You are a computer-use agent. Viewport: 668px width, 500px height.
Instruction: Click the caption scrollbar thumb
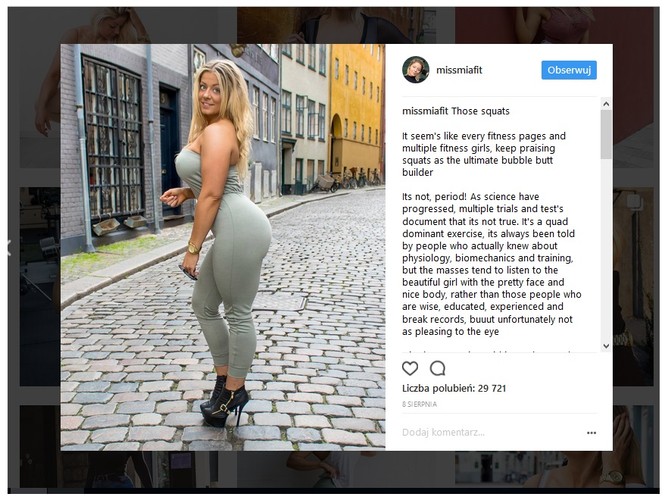[x=606, y=134]
